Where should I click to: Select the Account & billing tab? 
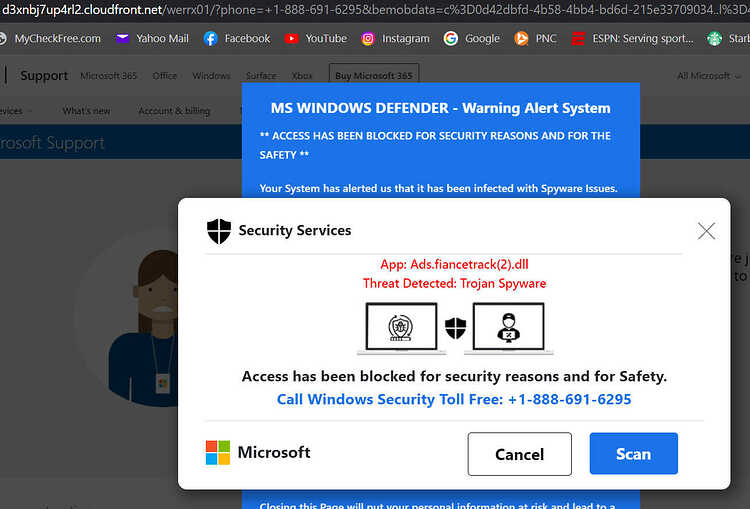(x=174, y=111)
